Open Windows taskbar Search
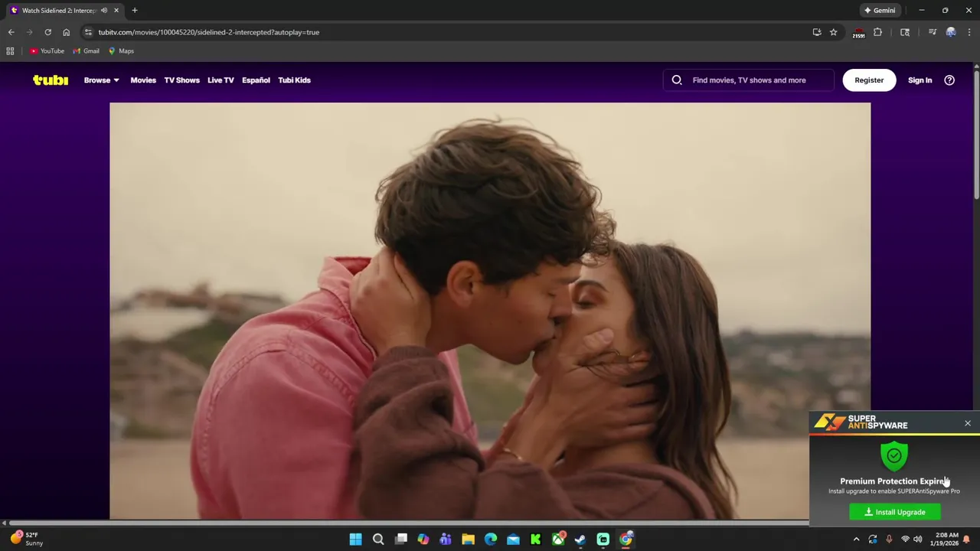Image resolution: width=980 pixels, height=551 pixels. [x=378, y=540]
